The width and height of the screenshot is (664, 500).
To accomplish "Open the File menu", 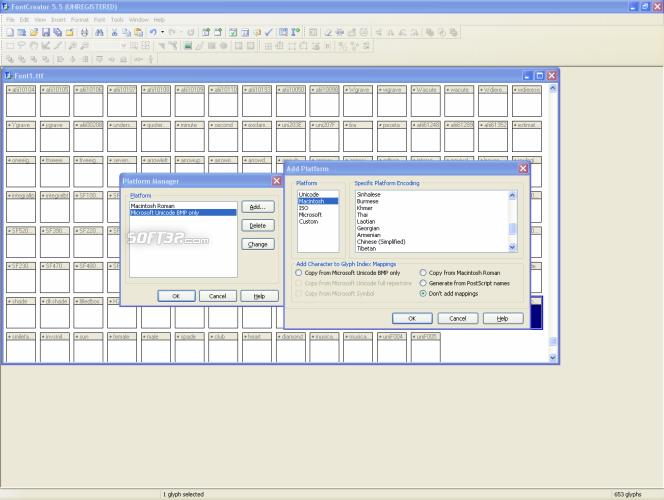I will (11, 20).
